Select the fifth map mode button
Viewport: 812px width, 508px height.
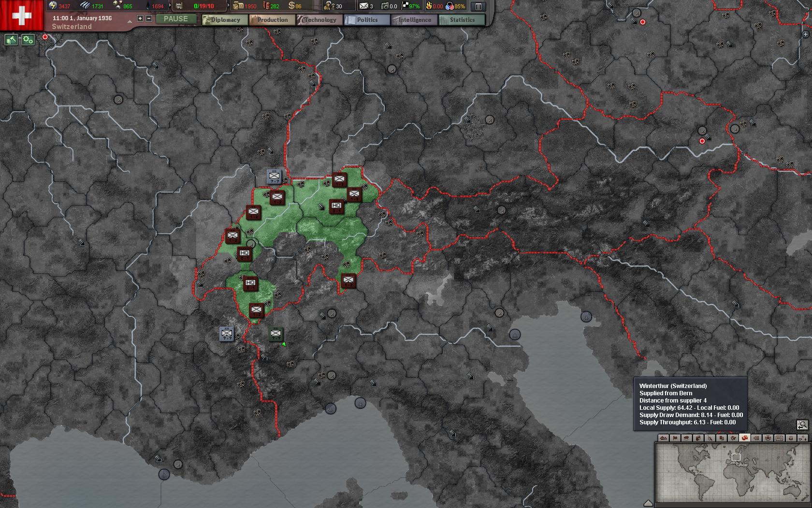pos(710,438)
